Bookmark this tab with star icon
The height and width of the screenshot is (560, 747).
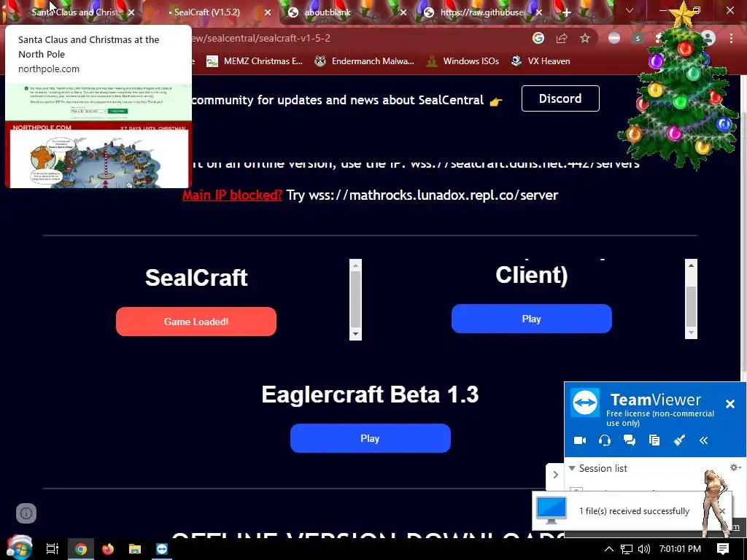585,38
